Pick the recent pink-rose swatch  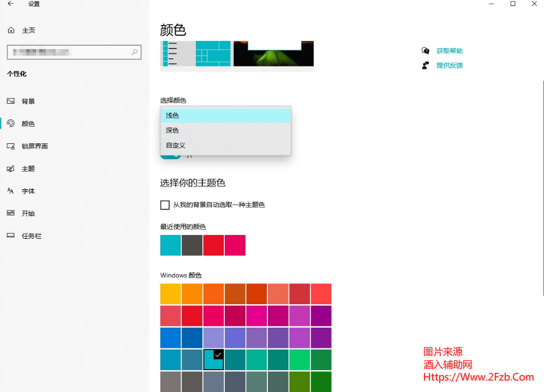pos(235,245)
